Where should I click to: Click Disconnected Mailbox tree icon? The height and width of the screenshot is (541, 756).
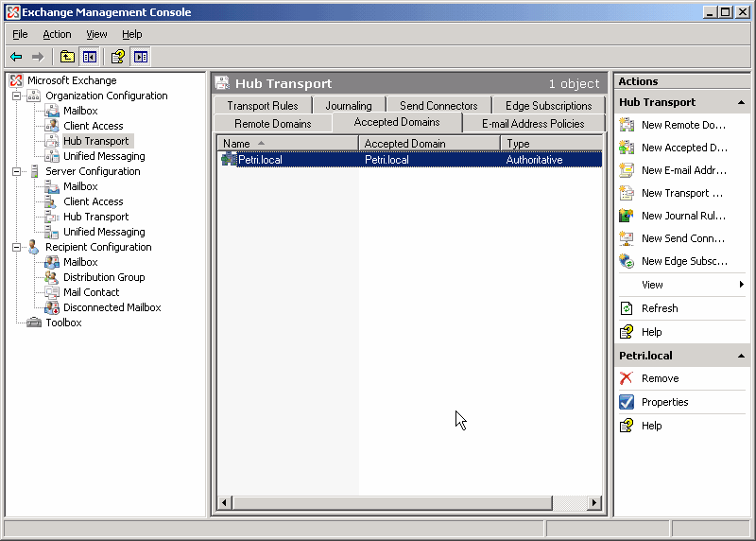click(x=52, y=307)
